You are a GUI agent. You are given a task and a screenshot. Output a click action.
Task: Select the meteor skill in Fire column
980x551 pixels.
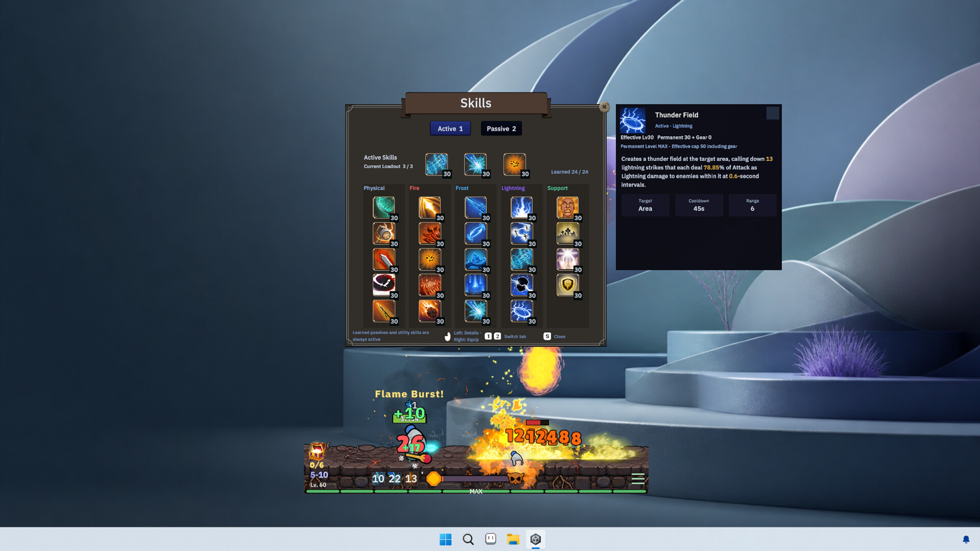(x=429, y=311)
